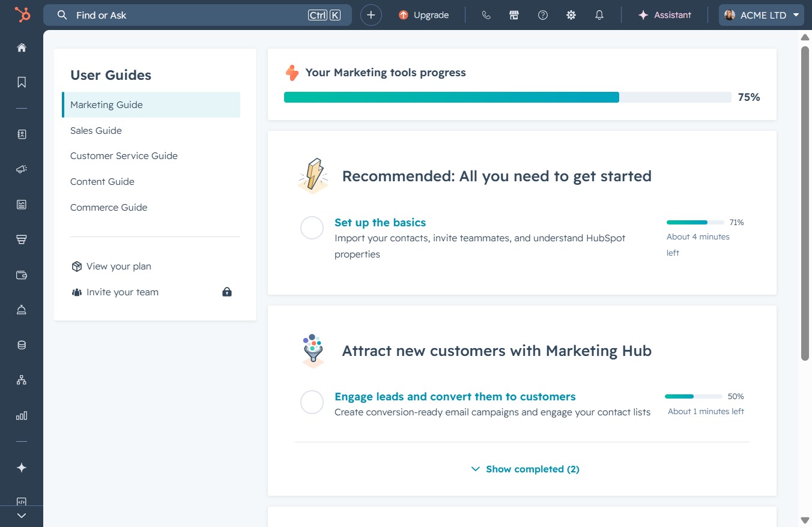The height and width of the screenshot is (527, 812).
Task: Open the Assistant panel
Action: point(664,15)
